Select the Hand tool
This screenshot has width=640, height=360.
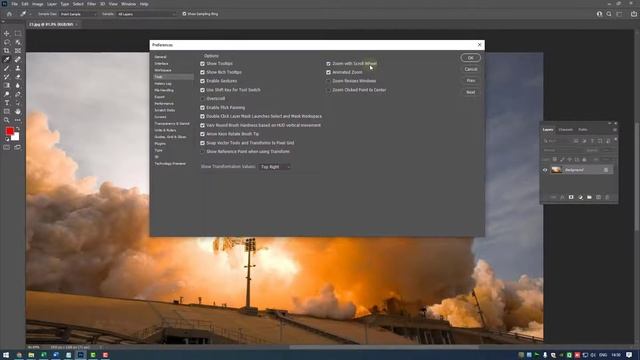(x=18, y=111)
